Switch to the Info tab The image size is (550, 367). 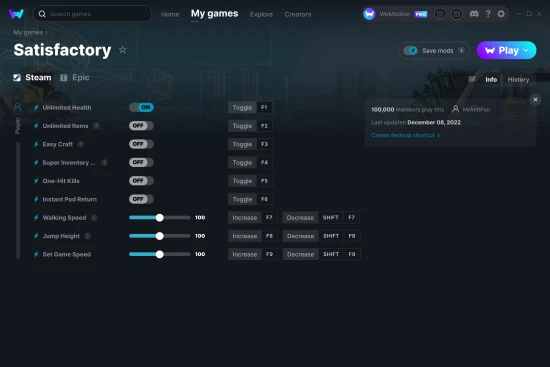[491, 80]
